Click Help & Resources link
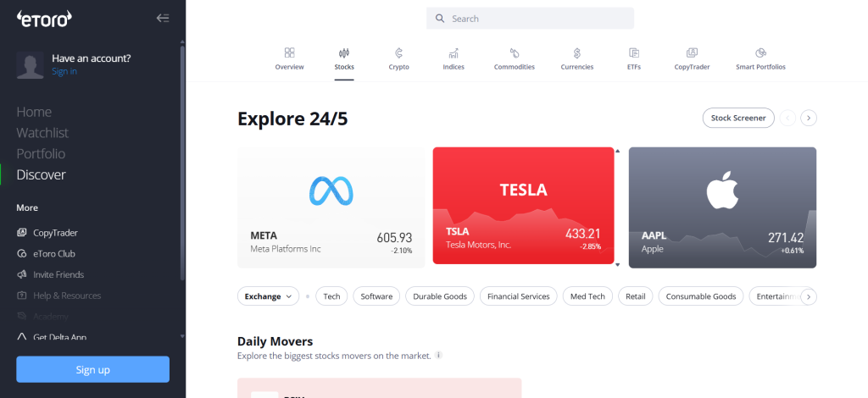 [x=67, y=296]
